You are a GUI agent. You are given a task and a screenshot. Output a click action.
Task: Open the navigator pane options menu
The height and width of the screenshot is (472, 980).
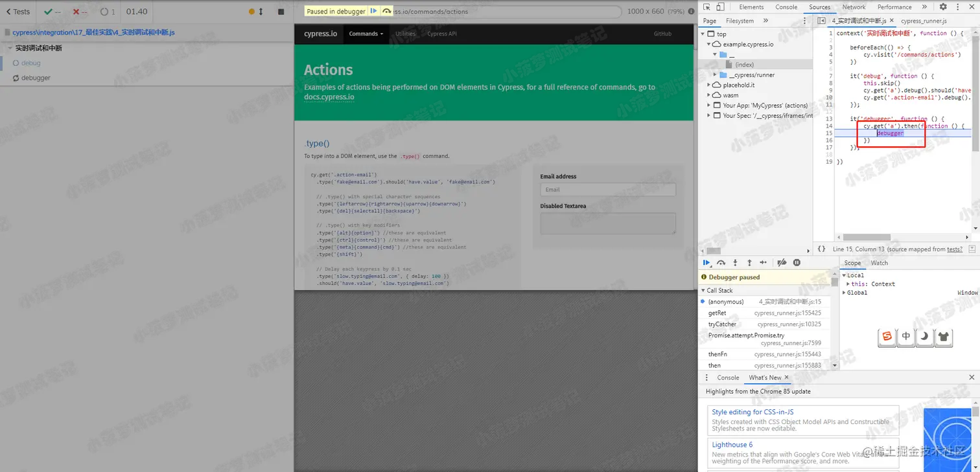point(806,21)
